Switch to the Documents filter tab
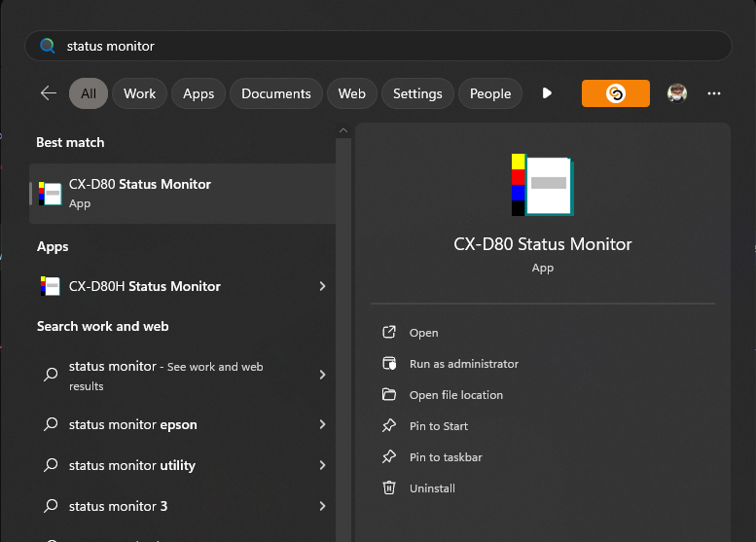Viewport: 756px width, 542px height. 276,93
